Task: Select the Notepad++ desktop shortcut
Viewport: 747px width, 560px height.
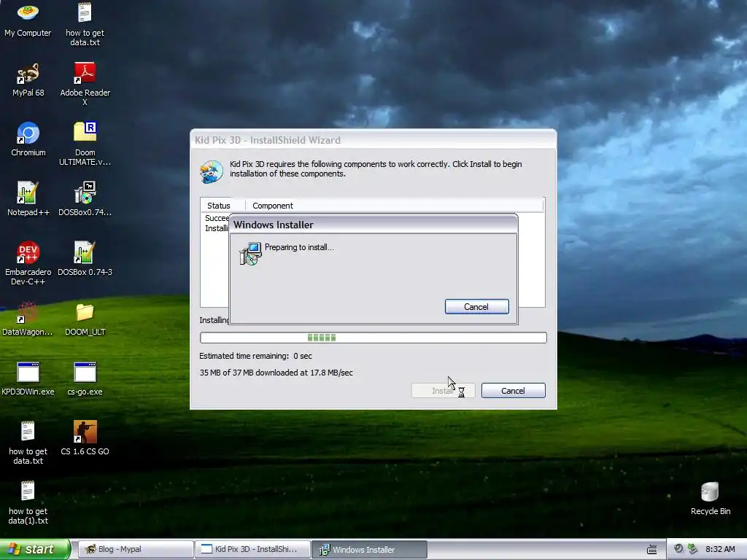Action: point(28,200)
